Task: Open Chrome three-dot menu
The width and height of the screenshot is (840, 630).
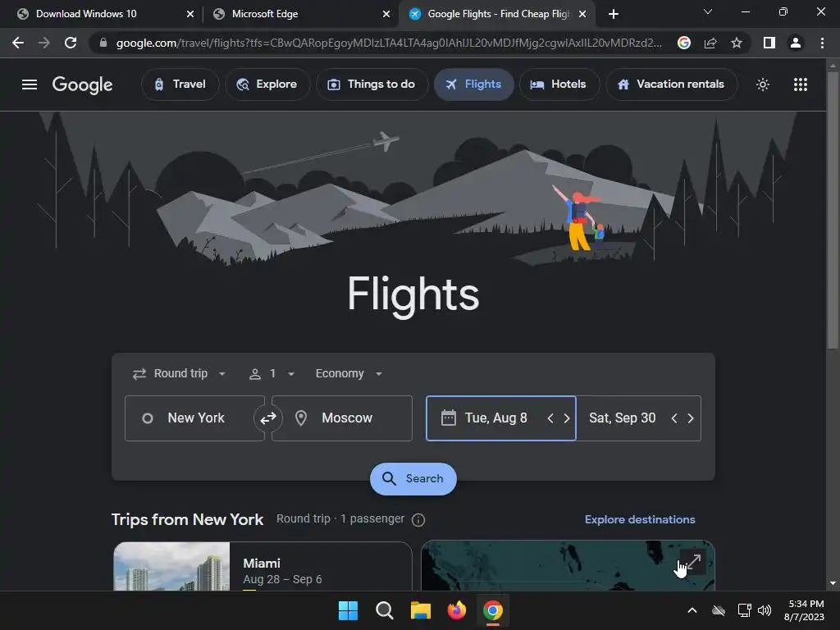Action: [x=822, y=43]
